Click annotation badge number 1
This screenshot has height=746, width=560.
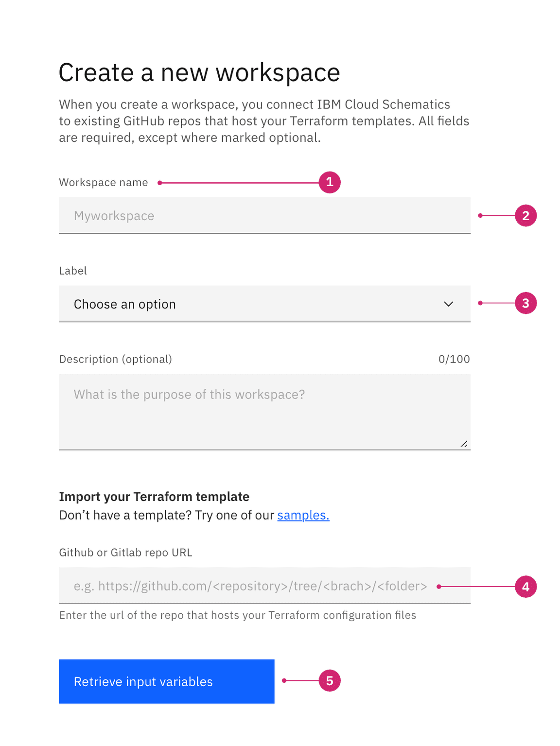[330, 182]
